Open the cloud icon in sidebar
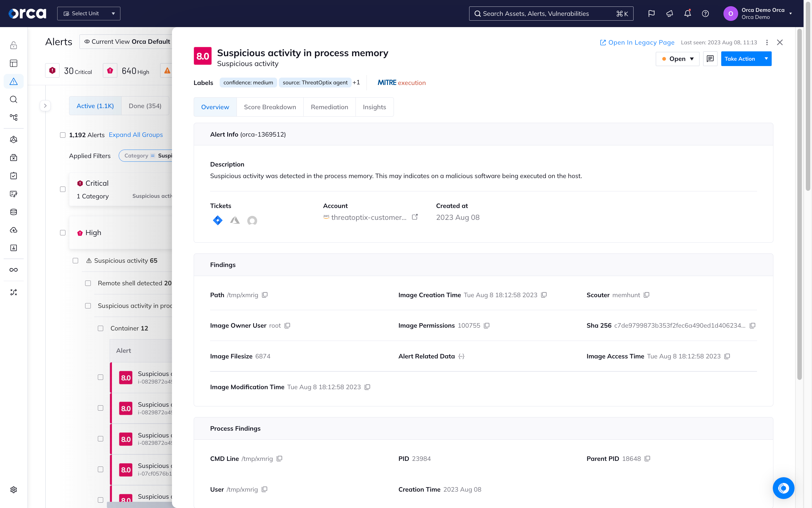 pyautogui.click(x=14, y=230)
